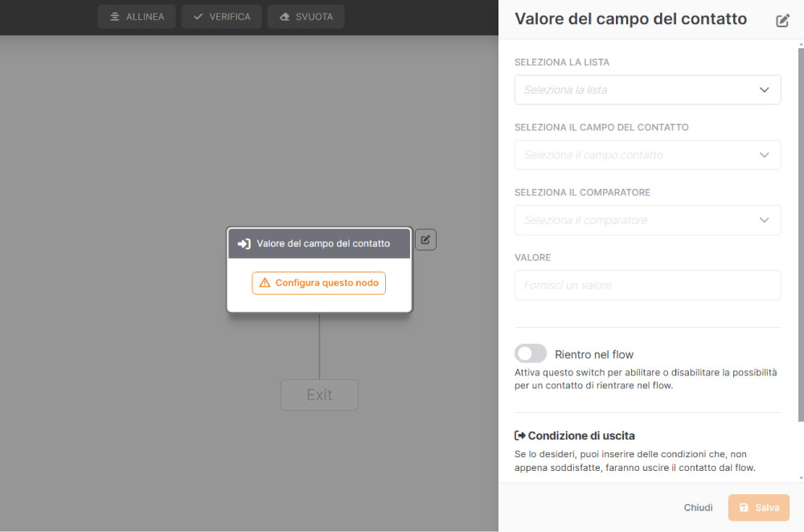The image size is (804, 532).
Task: Click the SELEZIONA LA LISTA label
Action: coord(562,62)
